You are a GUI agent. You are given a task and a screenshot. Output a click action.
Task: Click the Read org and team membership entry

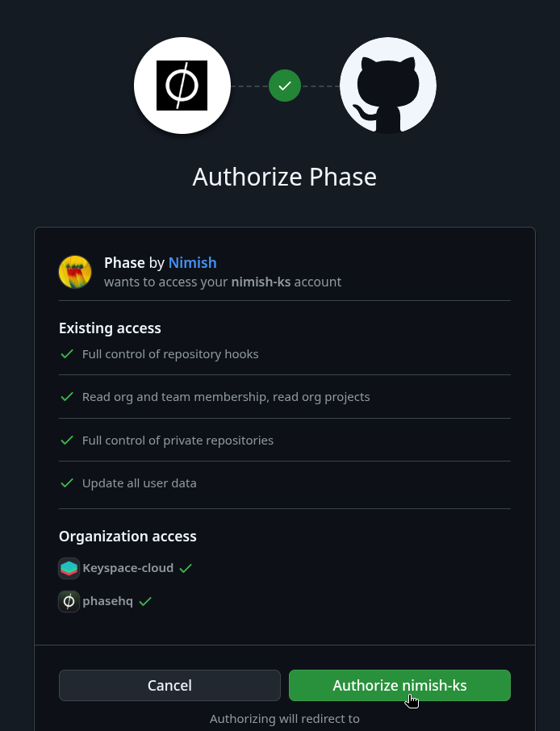point(226,397)
